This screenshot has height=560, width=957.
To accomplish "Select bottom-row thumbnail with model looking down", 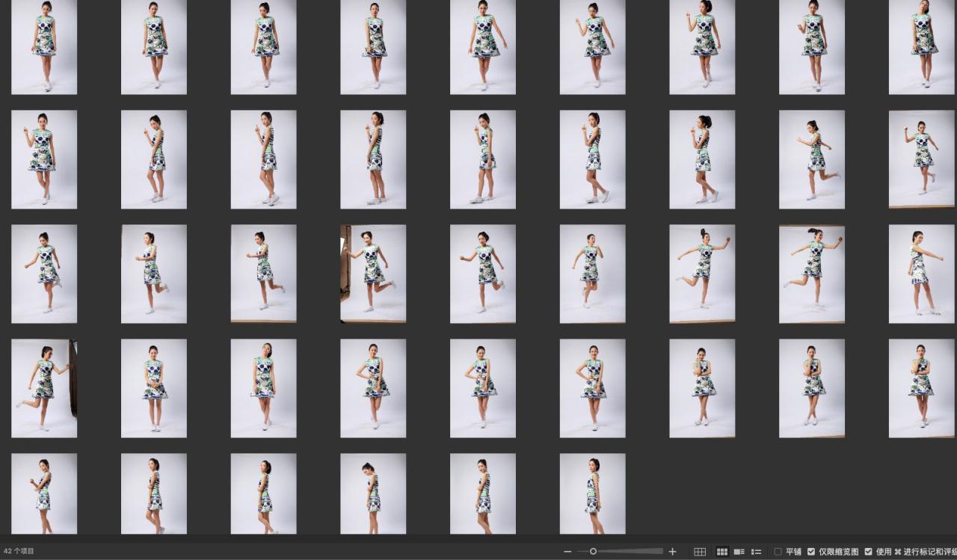I will [x=373, y=493].
